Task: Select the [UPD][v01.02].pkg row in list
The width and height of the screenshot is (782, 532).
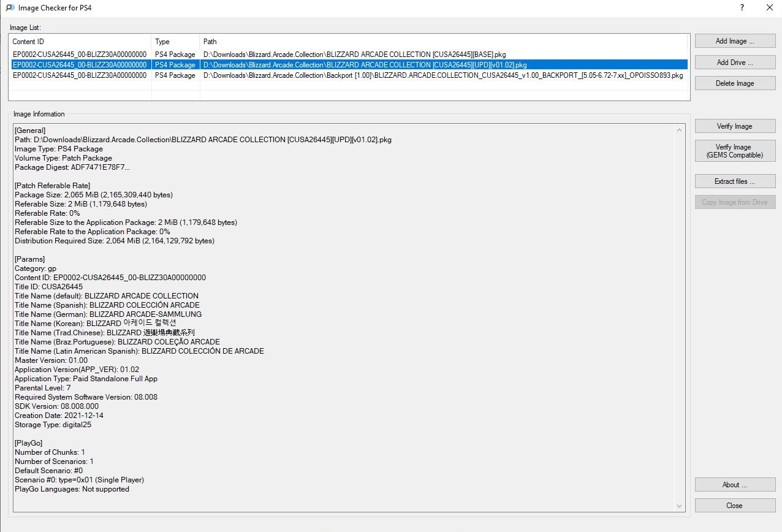Action: (348, 64)
